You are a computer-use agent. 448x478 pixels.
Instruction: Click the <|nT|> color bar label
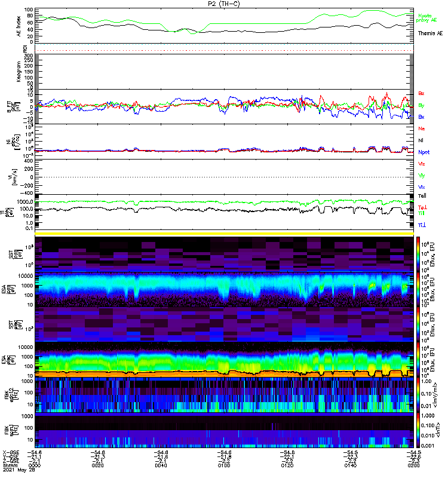(438, 430)
